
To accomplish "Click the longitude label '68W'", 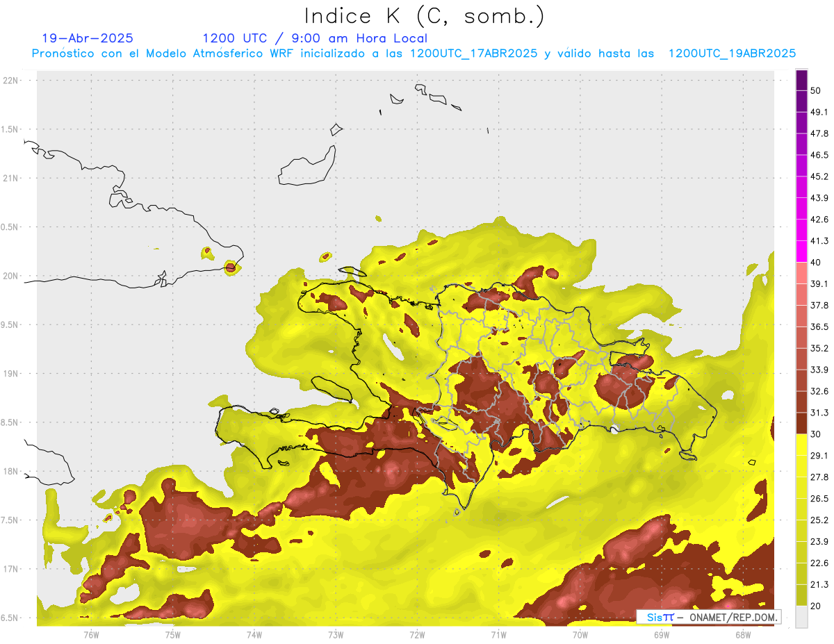I will click(x=743, y=634).
